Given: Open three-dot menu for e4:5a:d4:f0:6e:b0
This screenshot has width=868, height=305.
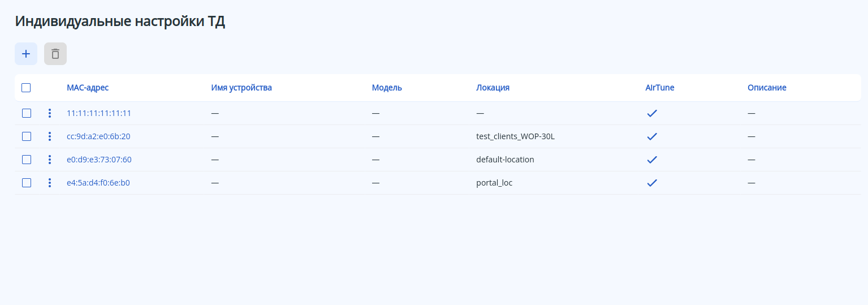Looking at the screenshot, I should [50, 183].
